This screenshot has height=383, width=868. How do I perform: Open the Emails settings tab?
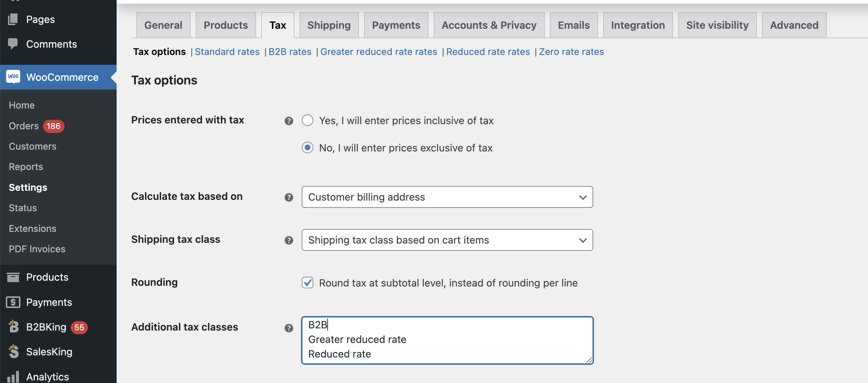574,25
